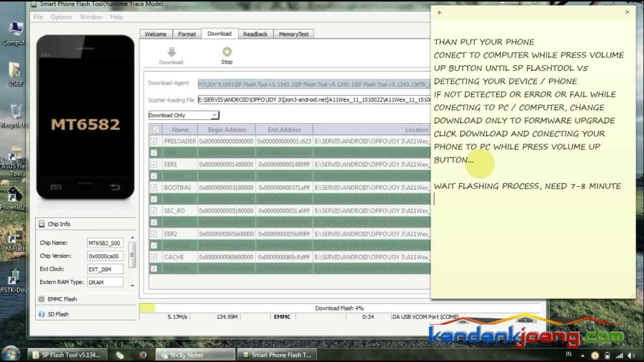Click the SD Flash label
This screenshot has width=644, height=362.
tap(58, 314)
